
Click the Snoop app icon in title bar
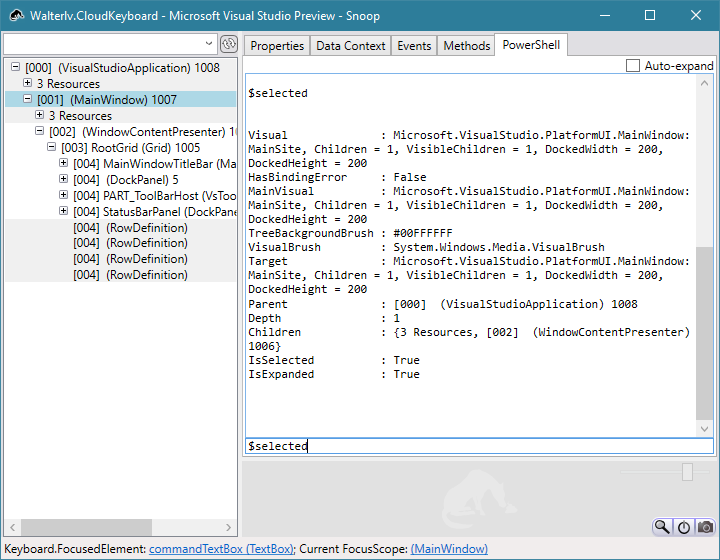[17, 16]
